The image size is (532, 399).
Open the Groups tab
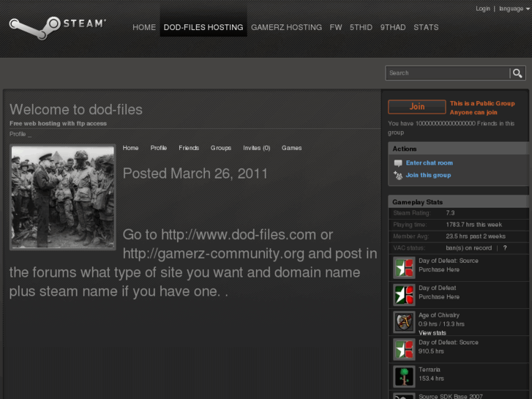coord(221,148)
